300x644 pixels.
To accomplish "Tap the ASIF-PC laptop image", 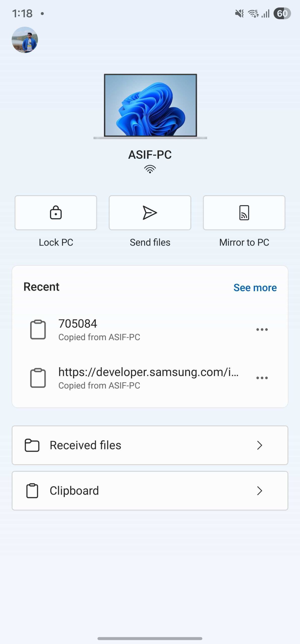I will [150, 106].
